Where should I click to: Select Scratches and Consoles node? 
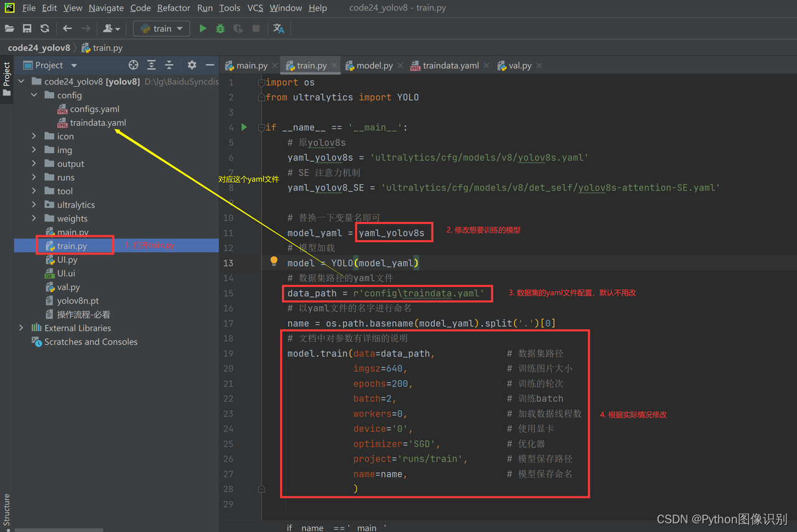point(91,342)
